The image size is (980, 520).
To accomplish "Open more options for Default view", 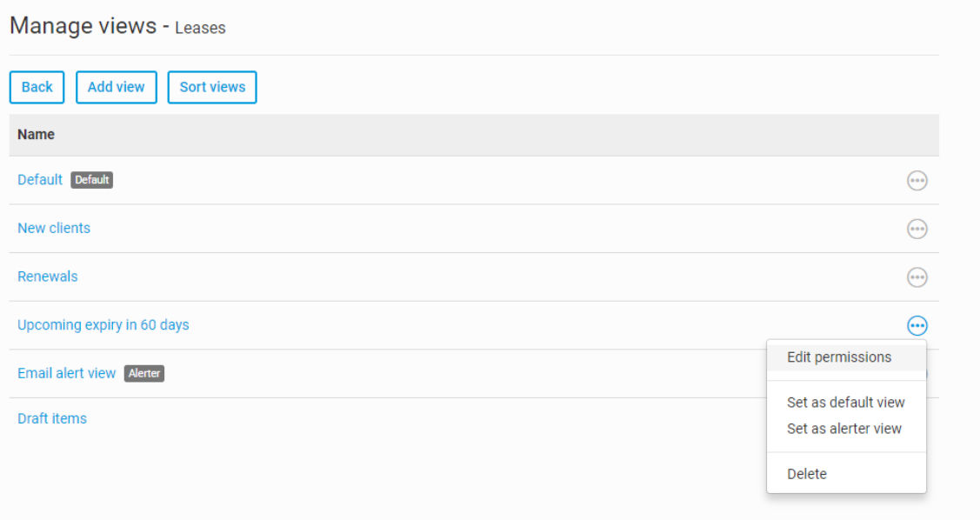I will 917,181.
